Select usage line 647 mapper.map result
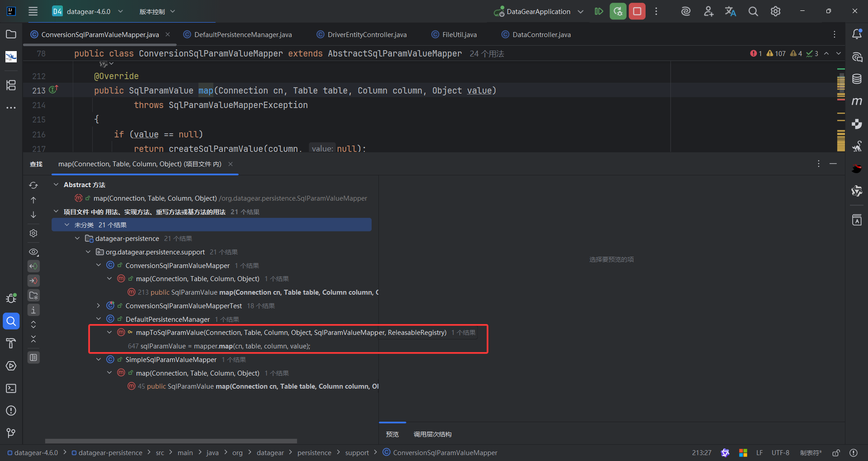Viewport: 868px width, 461px height. tap(219, 346)
